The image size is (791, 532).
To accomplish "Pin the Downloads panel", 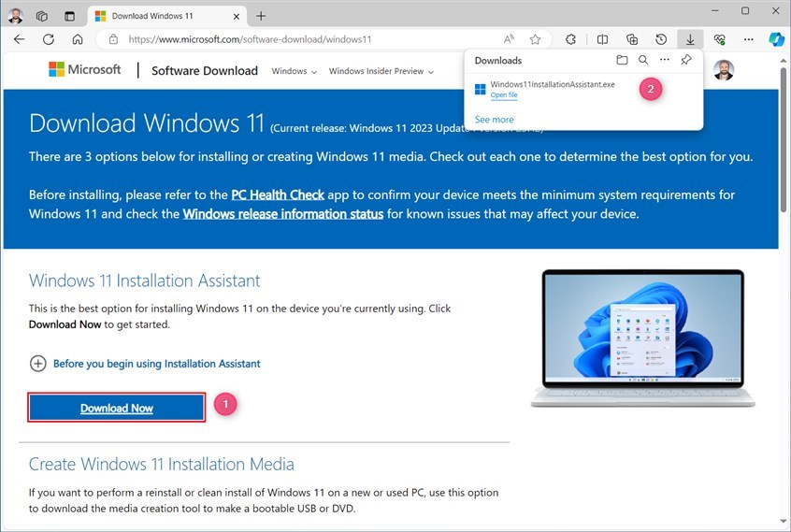I will coord(686,60).
